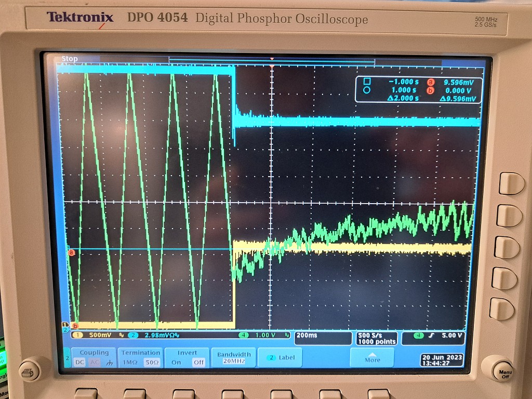
Task: Set Invert to Off
Action: [198, 362]
